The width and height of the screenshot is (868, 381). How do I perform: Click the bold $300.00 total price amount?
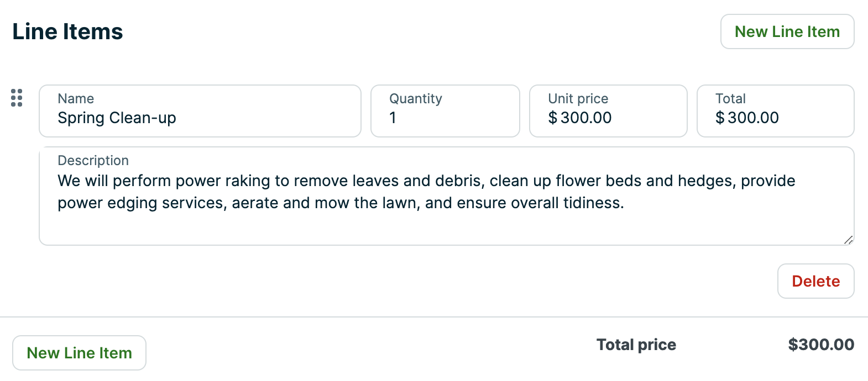821,345
